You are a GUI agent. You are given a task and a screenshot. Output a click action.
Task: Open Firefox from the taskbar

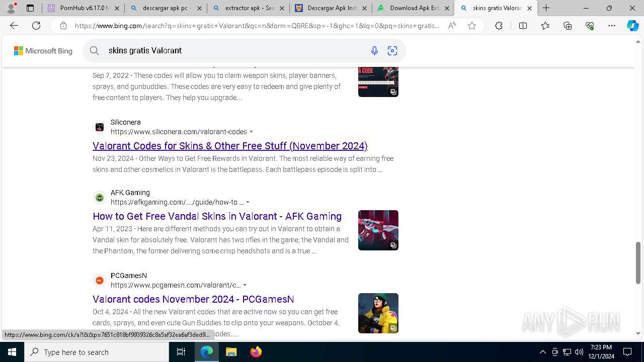256,352
